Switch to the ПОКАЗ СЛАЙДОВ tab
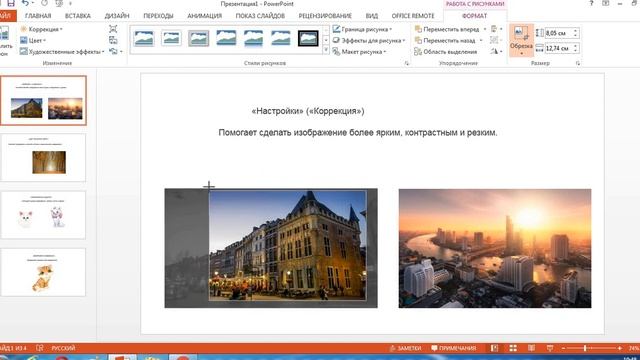 (260, 16)
